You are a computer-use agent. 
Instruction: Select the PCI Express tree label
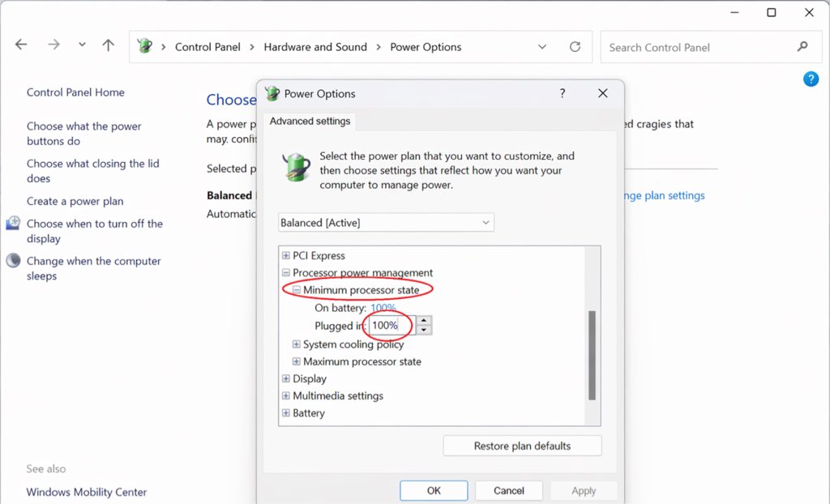coord(319,256)
